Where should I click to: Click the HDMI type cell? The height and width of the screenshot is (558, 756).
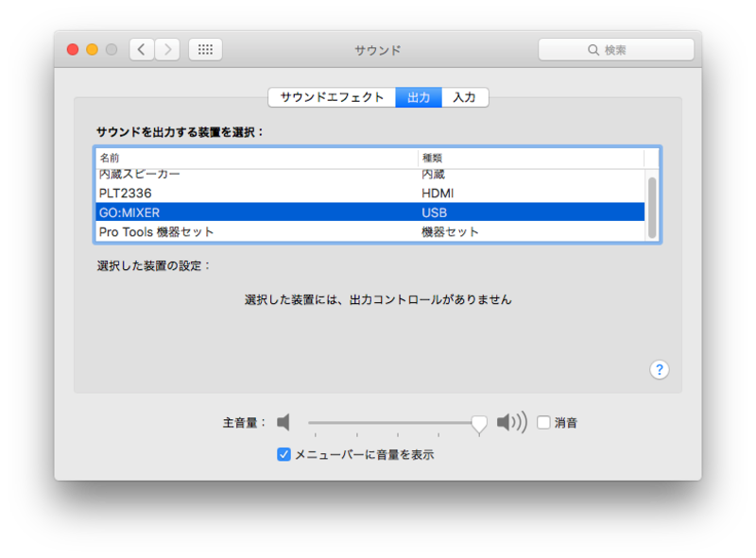(x=438, y=194)
